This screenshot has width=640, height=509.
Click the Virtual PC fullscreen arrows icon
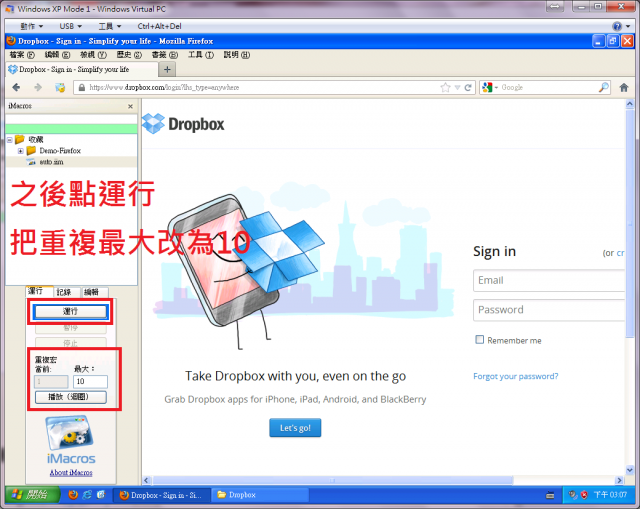555,7
